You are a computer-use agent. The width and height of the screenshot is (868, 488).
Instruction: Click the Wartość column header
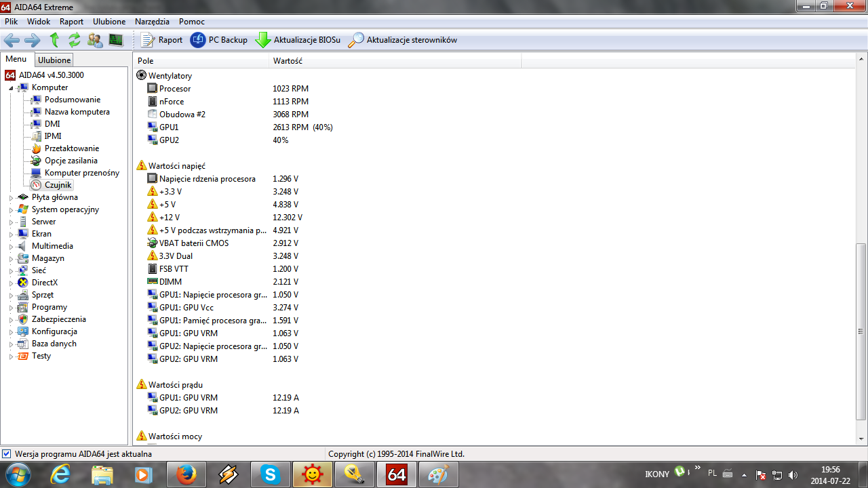(x=395, y=61)
